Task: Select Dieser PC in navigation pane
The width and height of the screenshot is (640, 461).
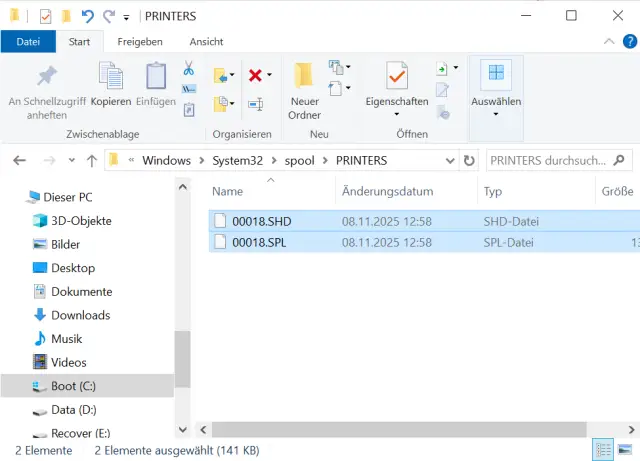Action: click(x=68, y=197)
